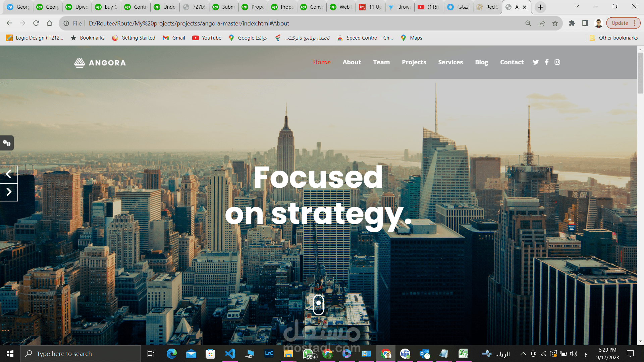Open the settings gears panel on left edge
Screen dimensions: 644x362
7,143
